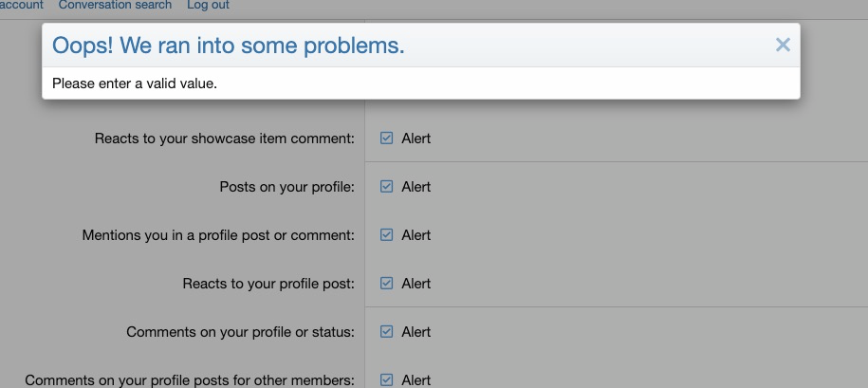Click Alert label for Comments on your profile or status
Image resolution: width=868 pixels, height=388 pixels.
tap(416, 331)
